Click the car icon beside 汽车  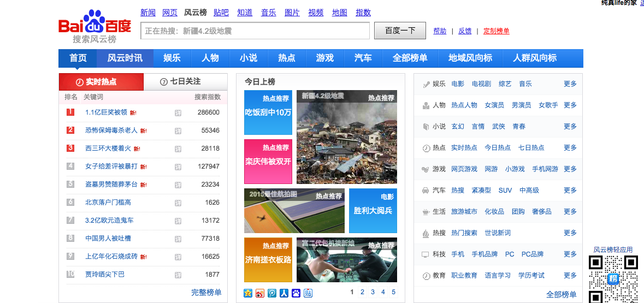(426, 191)
